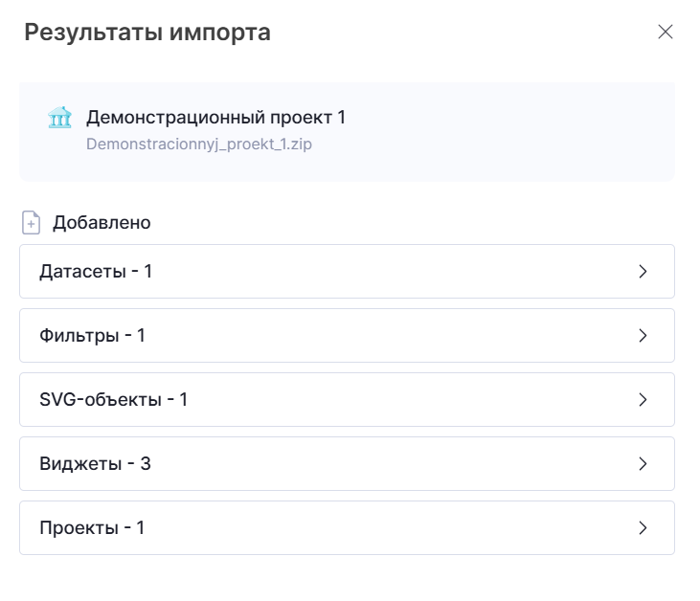700x601 pixels.
Task: Click the Demonstracionnyj_proekt_1.zip file name
Action: pos(199,145)
